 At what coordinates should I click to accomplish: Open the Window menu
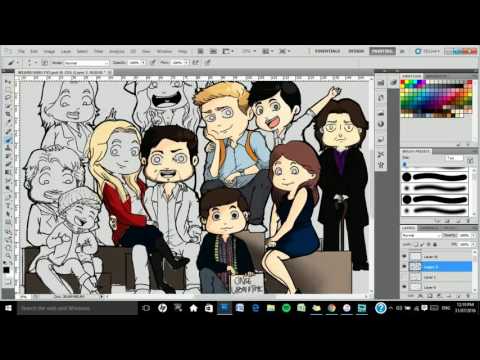[164, 51]
